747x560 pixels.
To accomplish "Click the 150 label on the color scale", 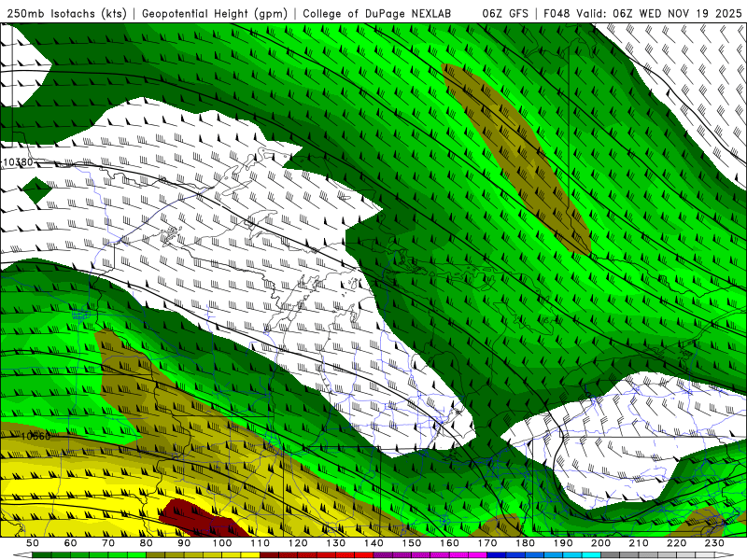I will (411, 543).
